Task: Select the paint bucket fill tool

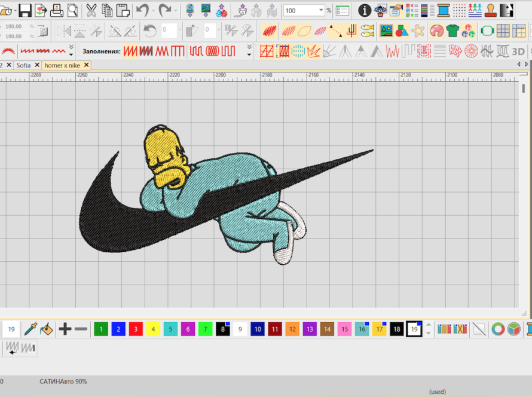Action: pos(47,329)
